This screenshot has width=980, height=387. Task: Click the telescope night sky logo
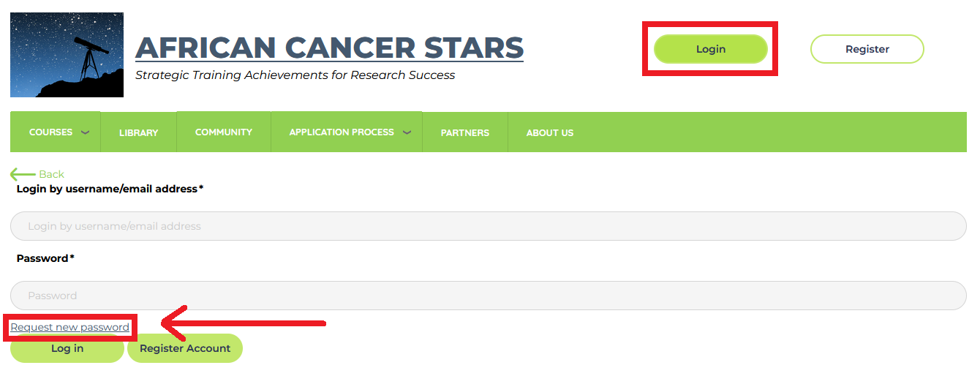pyautogui.click(x=67, y=55)
